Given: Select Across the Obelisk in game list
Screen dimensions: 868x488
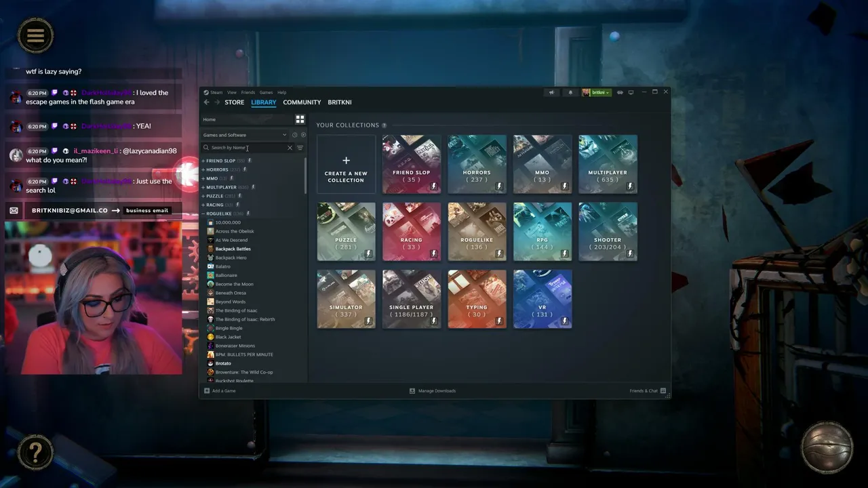Looking at the screenshot, I should coord(235,231).
